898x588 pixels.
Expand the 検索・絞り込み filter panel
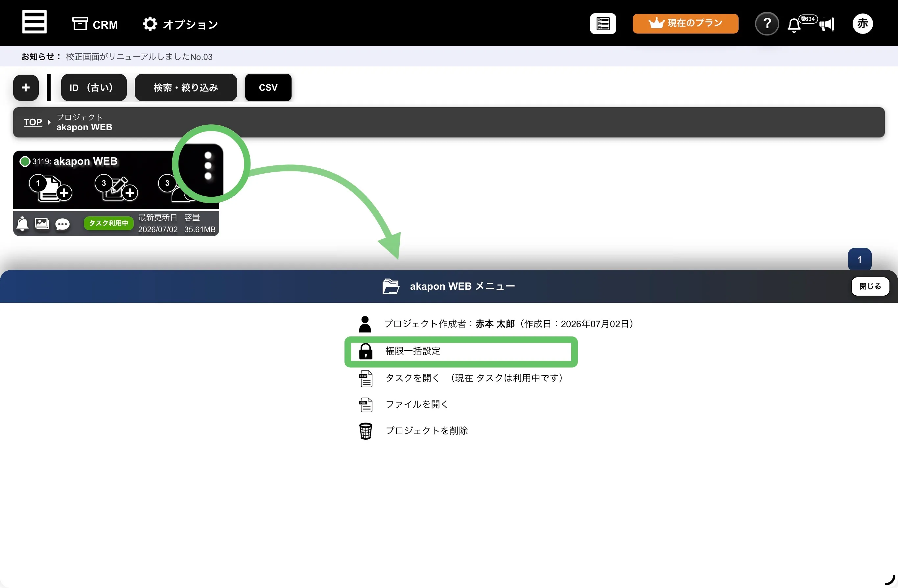(186, 87)
